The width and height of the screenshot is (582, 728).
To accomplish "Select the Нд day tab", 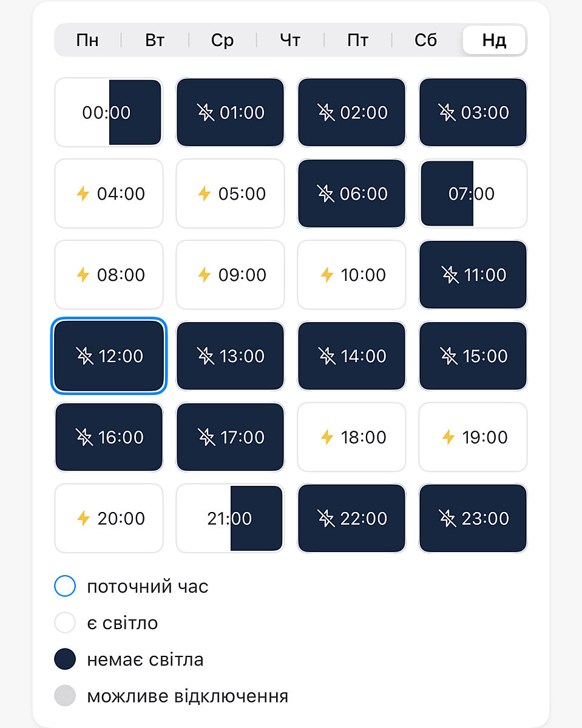I will (494, 41).
